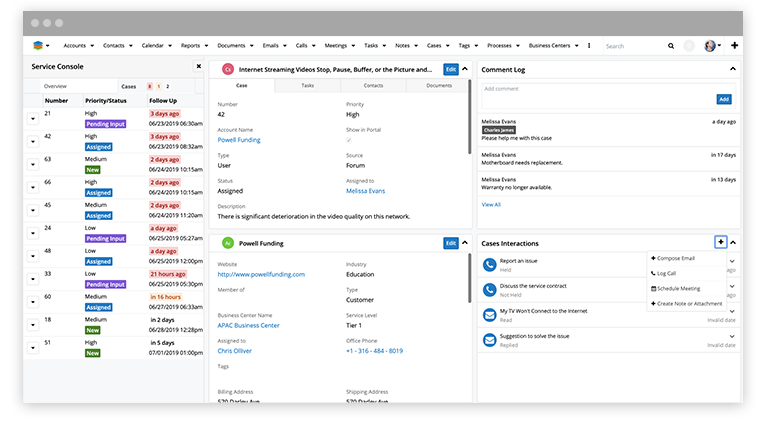This screenshot has height=427, width=768.
Task: Click the phone icon for Discuss the service contract
Action: [x=490, y=290]
